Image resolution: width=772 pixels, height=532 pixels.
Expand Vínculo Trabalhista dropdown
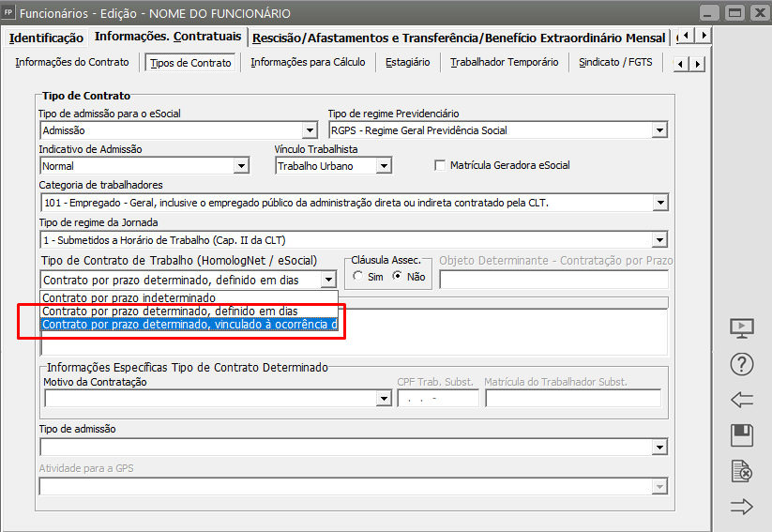point(384,166)
